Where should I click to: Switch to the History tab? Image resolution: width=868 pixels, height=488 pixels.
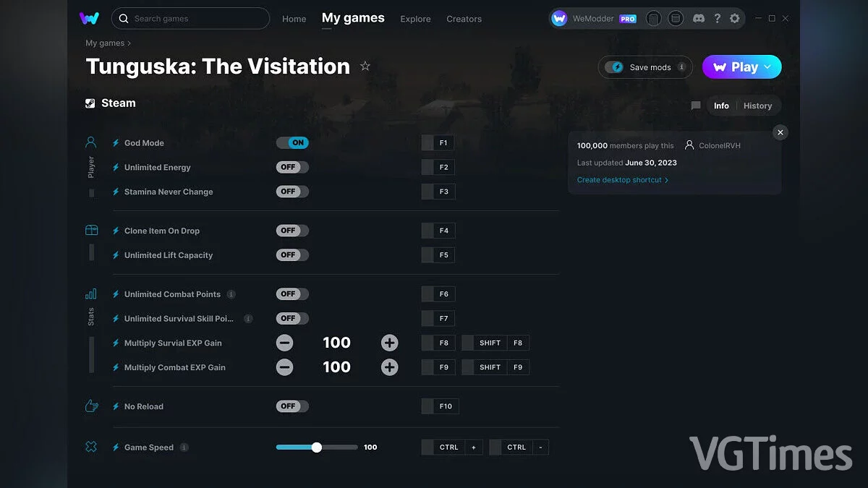(x=757, y=105)
